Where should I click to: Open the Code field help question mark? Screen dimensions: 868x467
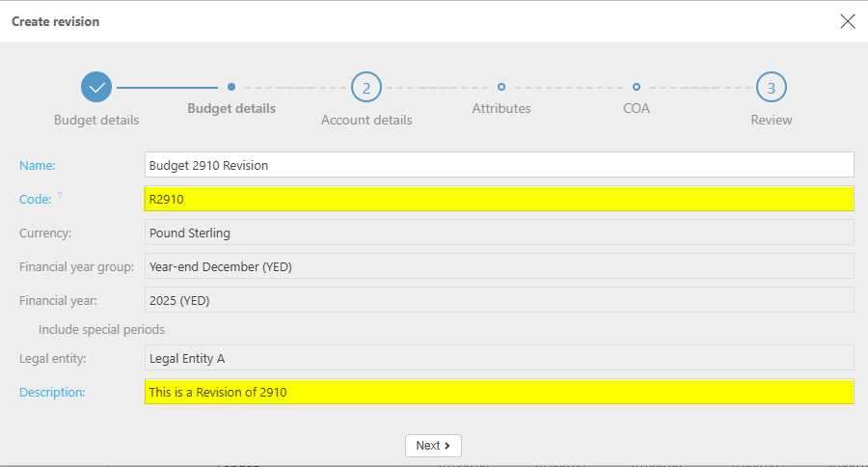click(x=59, y=196)
